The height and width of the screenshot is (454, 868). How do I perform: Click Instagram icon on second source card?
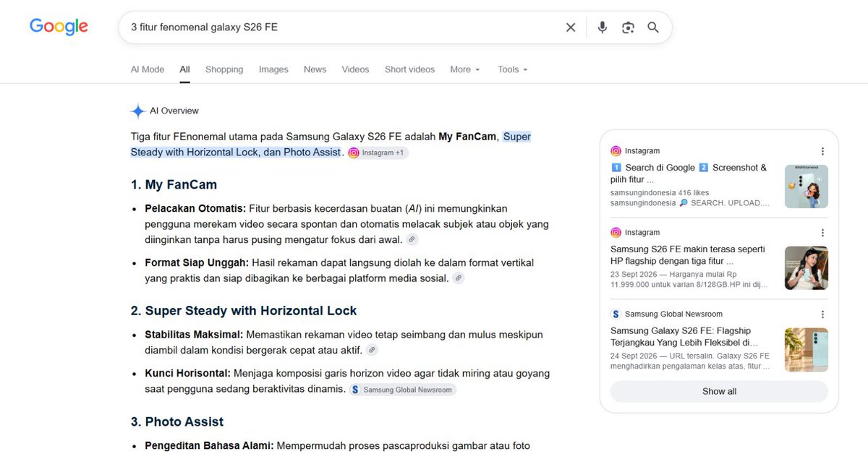pyautogui.click(x=616, y=233)
